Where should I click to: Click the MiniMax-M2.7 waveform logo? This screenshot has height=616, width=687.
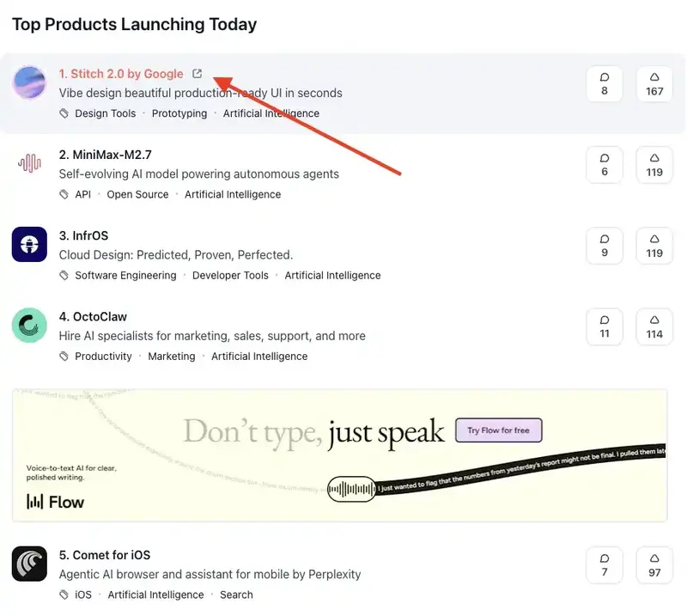tap(29, 163)
